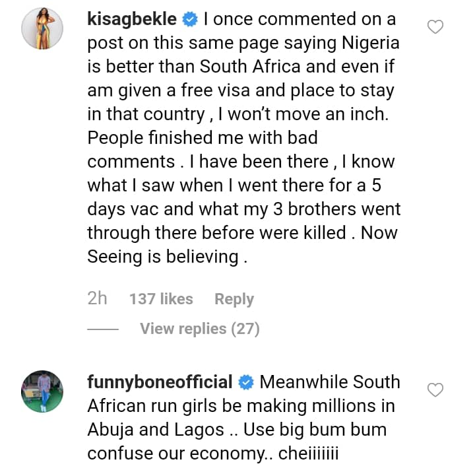This screenshot has width=475, height=476.
Task: Open kisagbekle's profile picture
Action: coord(42,29)
